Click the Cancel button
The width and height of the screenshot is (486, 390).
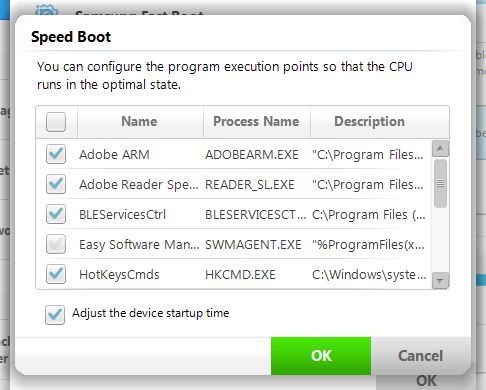[x=421, y=356]
